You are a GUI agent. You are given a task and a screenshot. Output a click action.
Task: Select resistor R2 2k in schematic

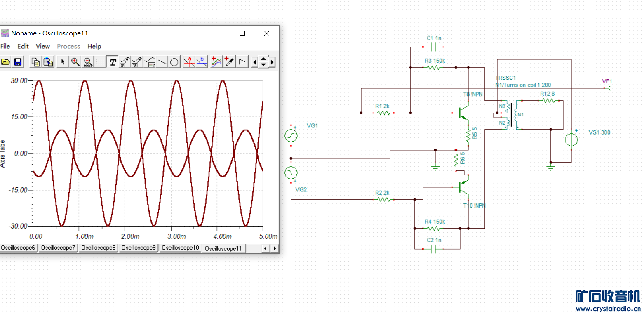383,199
